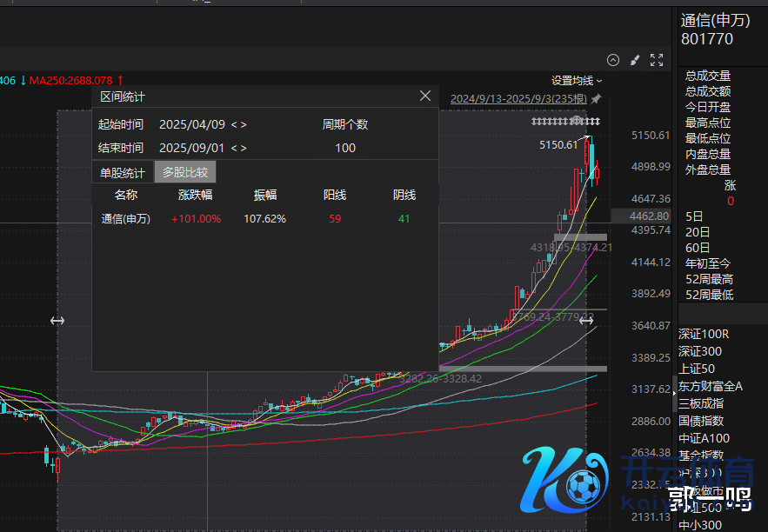768x532 pixels.
Task: Switch to the 单股统计 tab
Action: [123, 172]
